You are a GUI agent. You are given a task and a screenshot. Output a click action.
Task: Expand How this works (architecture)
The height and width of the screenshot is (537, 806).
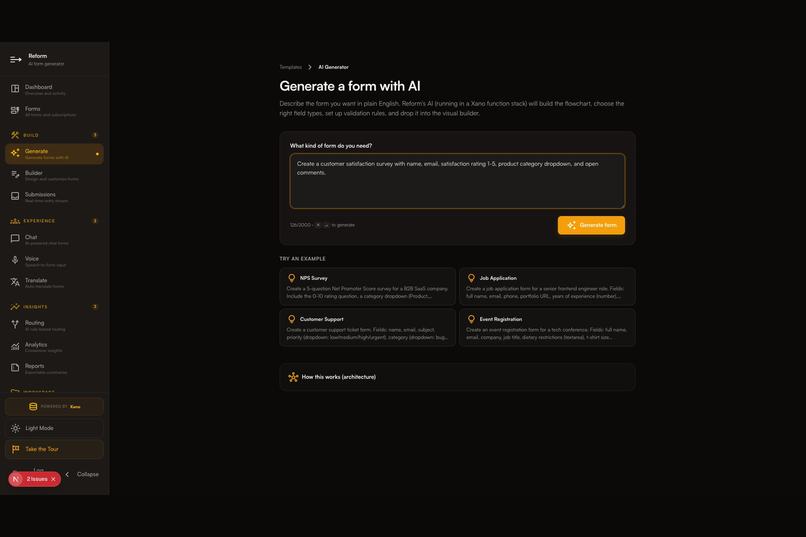click(x=457, y=377)
